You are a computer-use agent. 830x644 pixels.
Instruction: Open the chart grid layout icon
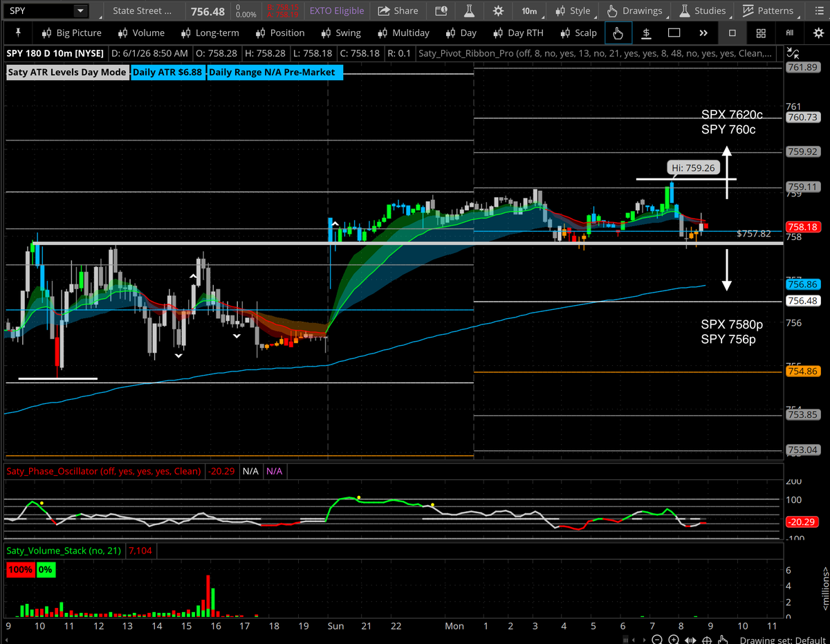[x=761, y=33]
